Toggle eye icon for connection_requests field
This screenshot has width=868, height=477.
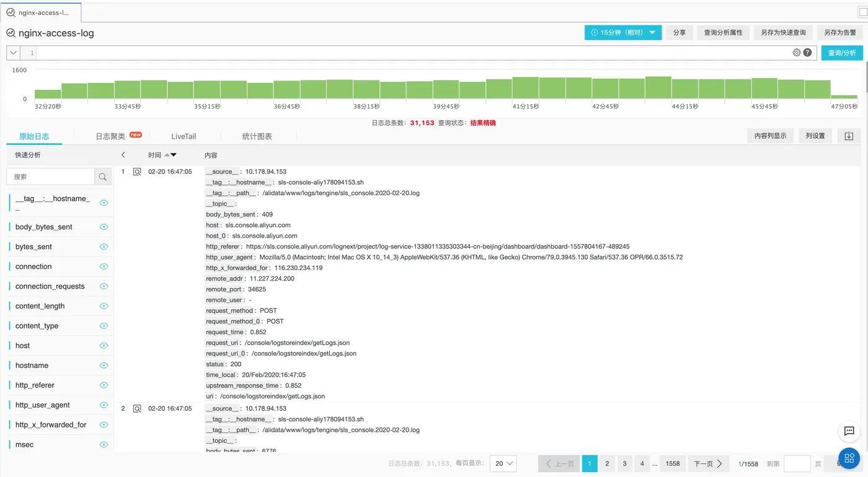104,286
